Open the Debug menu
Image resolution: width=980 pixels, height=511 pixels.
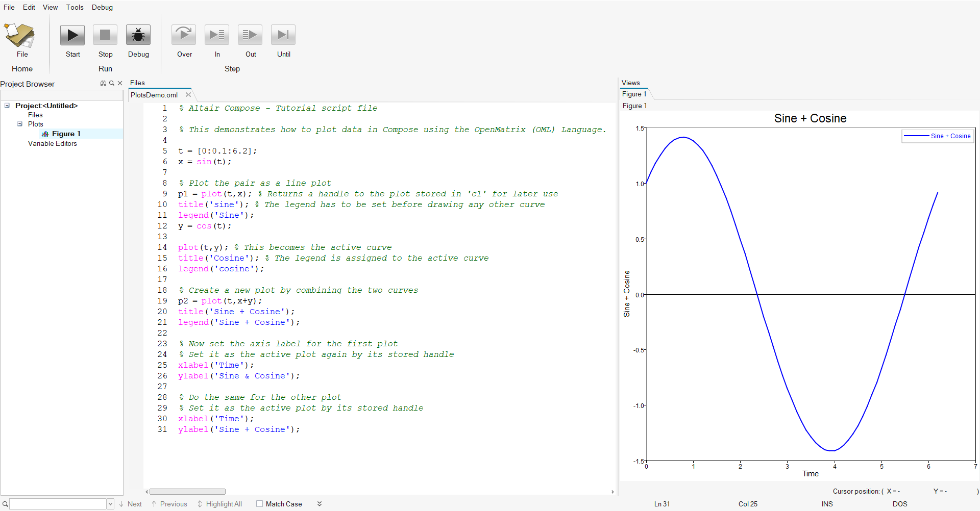tap(102, 7)
